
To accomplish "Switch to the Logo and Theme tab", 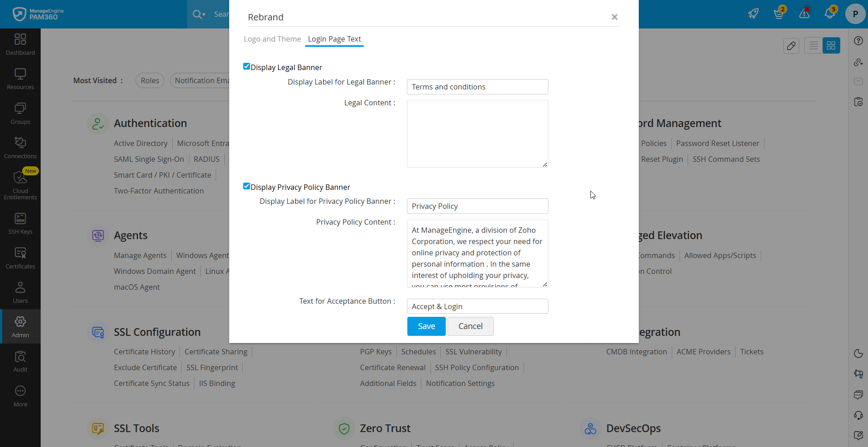I will (x=272, y=39).
